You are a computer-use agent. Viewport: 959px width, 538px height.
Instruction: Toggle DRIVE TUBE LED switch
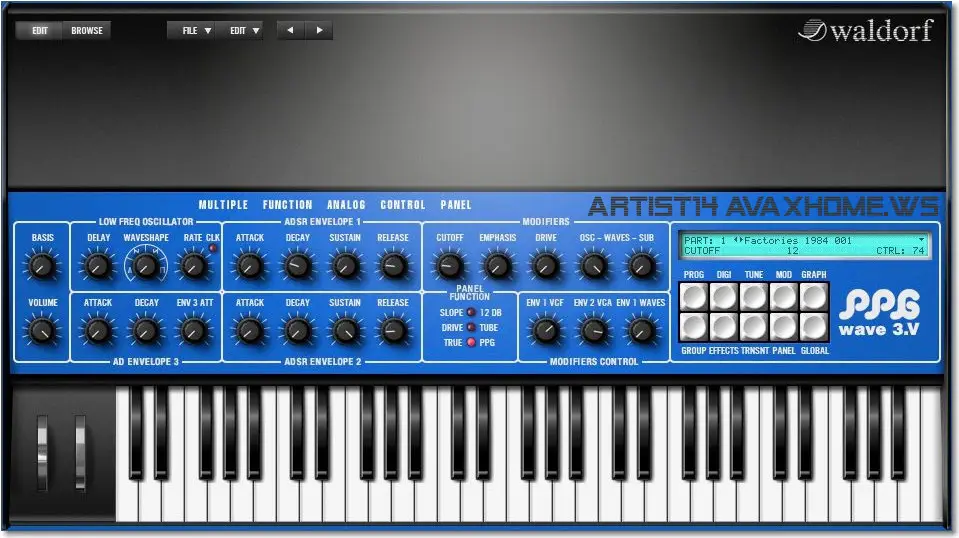coord(472,328)
